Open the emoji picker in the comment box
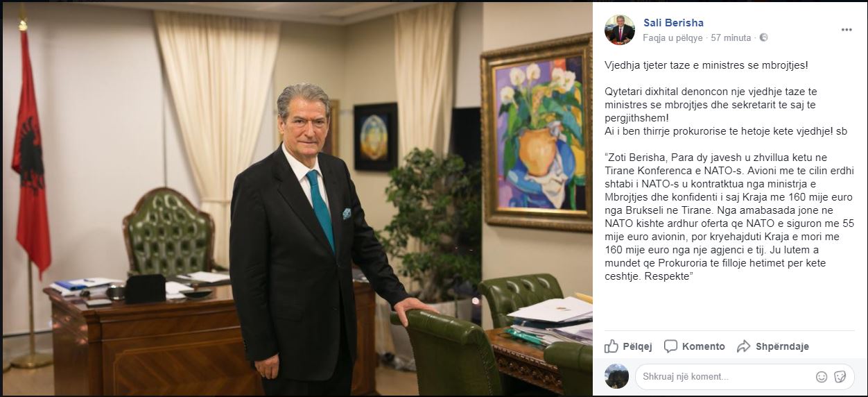The image size is (868, 397). pyautogui.click(x=822, y=377)
